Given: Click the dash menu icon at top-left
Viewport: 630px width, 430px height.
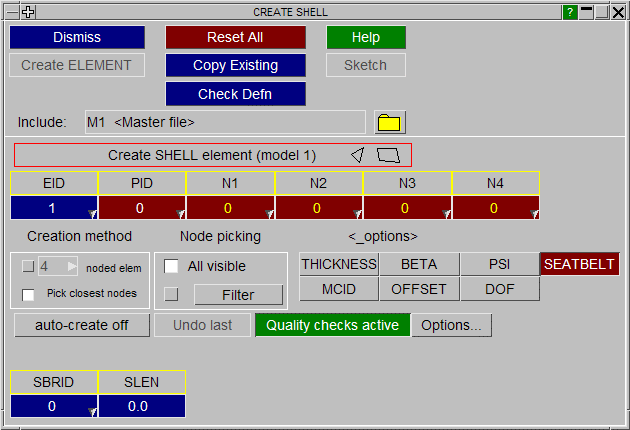Looking at the screenshot, I should (x=11, y=12).
